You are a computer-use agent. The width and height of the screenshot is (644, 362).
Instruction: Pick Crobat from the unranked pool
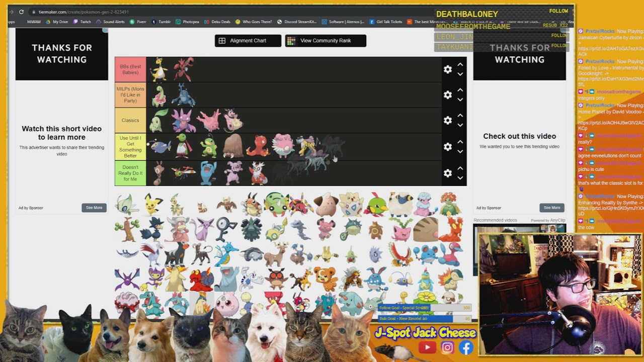[126, 280]
